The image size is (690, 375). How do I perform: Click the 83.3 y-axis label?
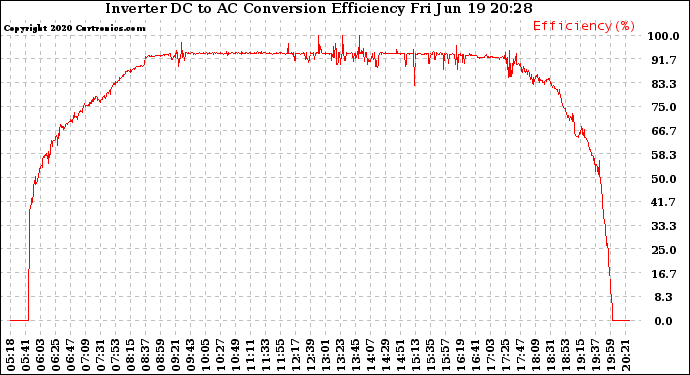click(664, 84)
